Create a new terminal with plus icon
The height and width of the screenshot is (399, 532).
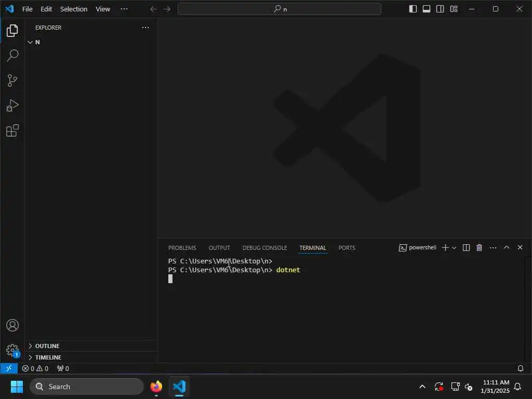tap(445, 247)
